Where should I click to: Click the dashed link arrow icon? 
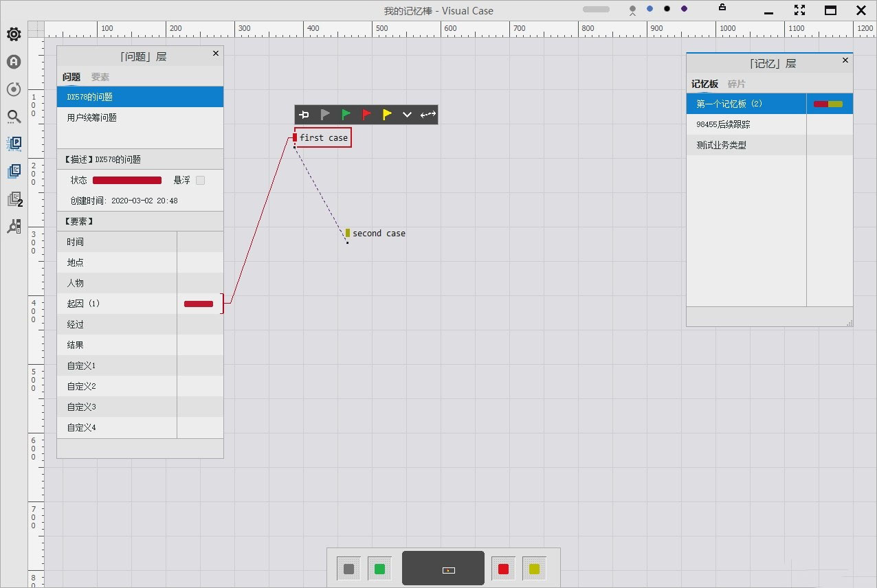click(428, 115)
